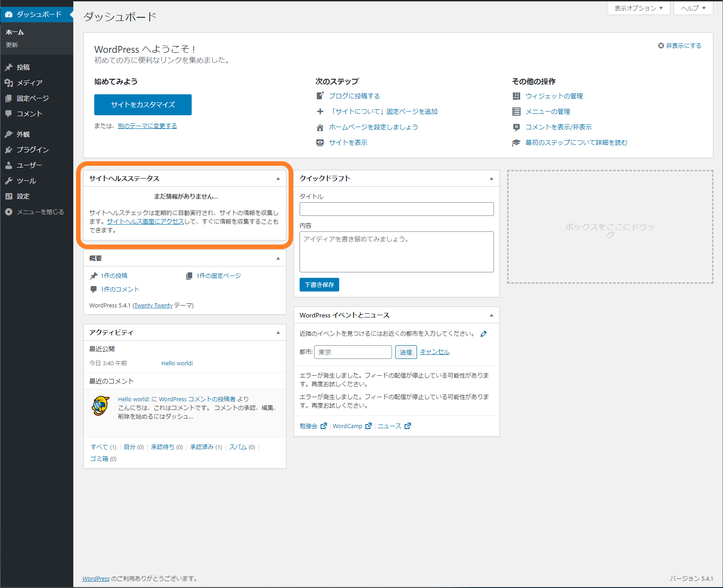The height and width of the screenshot is (588, 723).
Task: Click the media icon beside メディア
Action: (9, 83)
